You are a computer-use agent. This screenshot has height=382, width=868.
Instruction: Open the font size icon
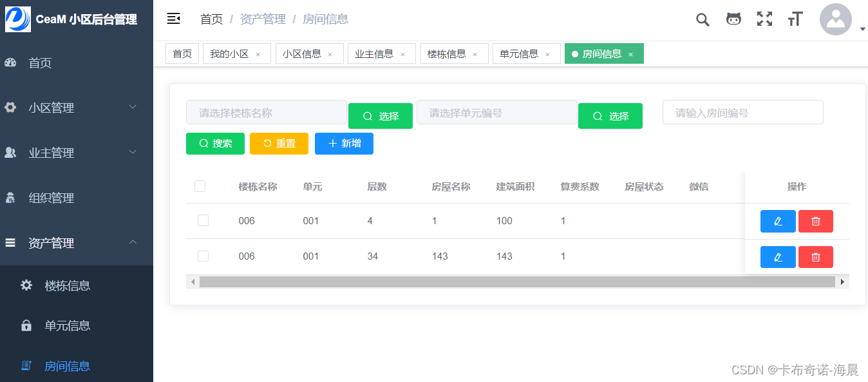(795, 19)
